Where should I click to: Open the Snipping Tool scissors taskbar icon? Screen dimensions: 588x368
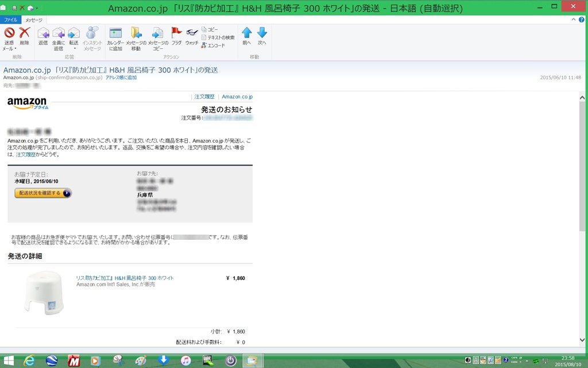coord(118,361)
